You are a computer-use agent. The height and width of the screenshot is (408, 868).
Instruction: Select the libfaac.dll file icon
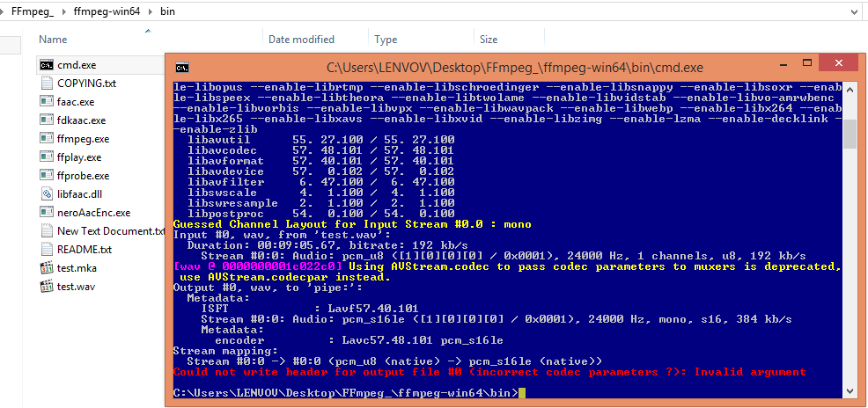click(47, 194)
